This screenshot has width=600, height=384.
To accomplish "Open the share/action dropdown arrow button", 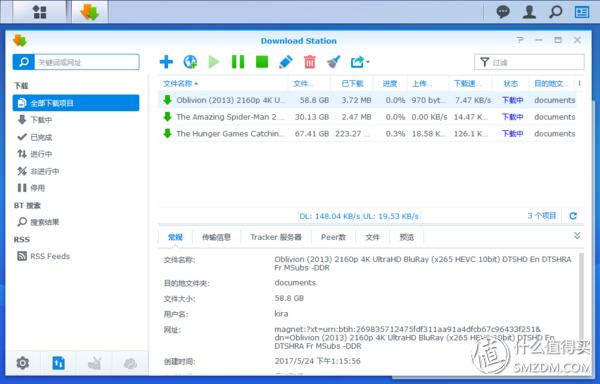I will tap(360, 62).
